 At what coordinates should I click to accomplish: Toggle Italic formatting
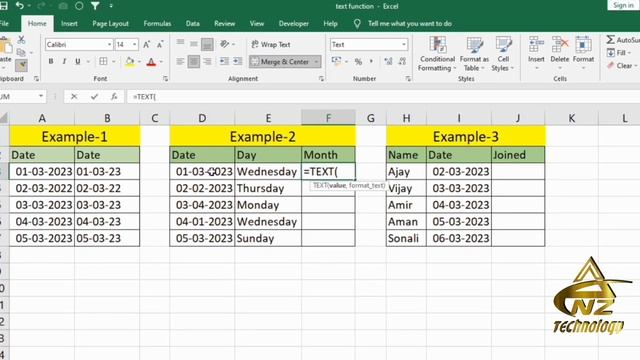pyautogui.click(x=64, y=61)
